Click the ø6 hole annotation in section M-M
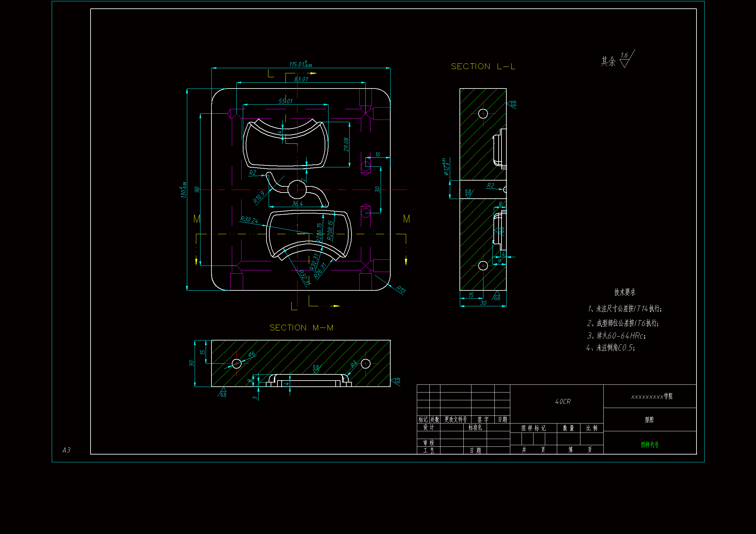Viewport: 756px width, 534px height. point(252,354)
